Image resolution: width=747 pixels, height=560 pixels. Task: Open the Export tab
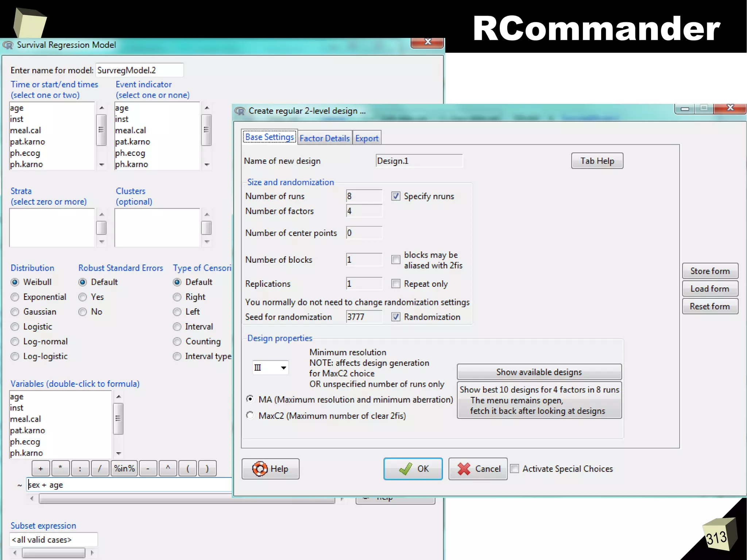point(367,138)
